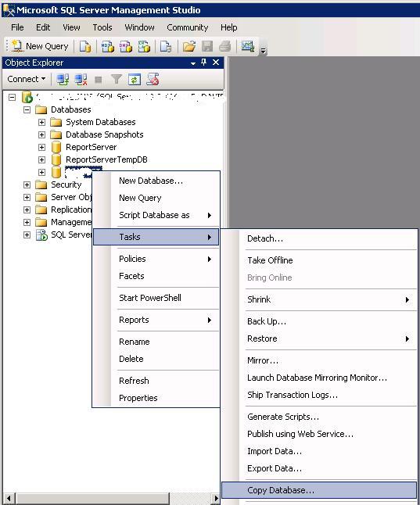This screenshot has width=420, height=505.
Task: Click the horizontal scrollbar left arrow
Action: click(9, 499)
